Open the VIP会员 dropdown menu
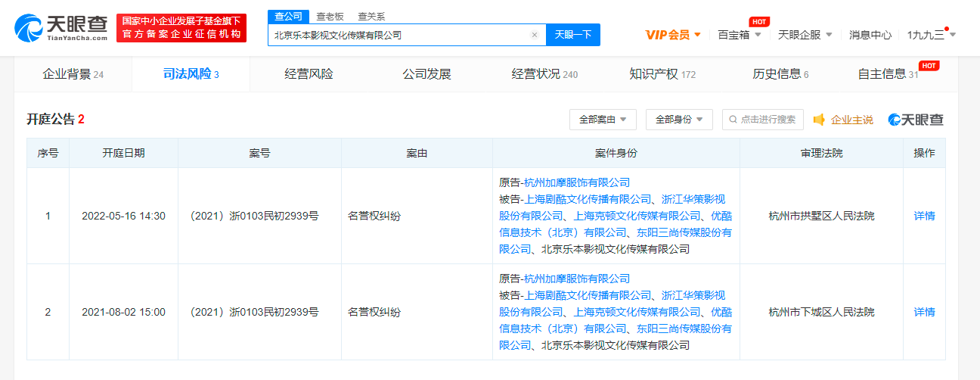The height and width of the screenshot is (380, 980). pos(673,35)
